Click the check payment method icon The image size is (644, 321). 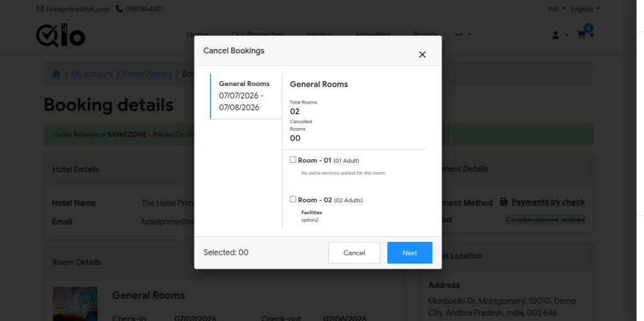pyautogui.click(x=504, y=202)
